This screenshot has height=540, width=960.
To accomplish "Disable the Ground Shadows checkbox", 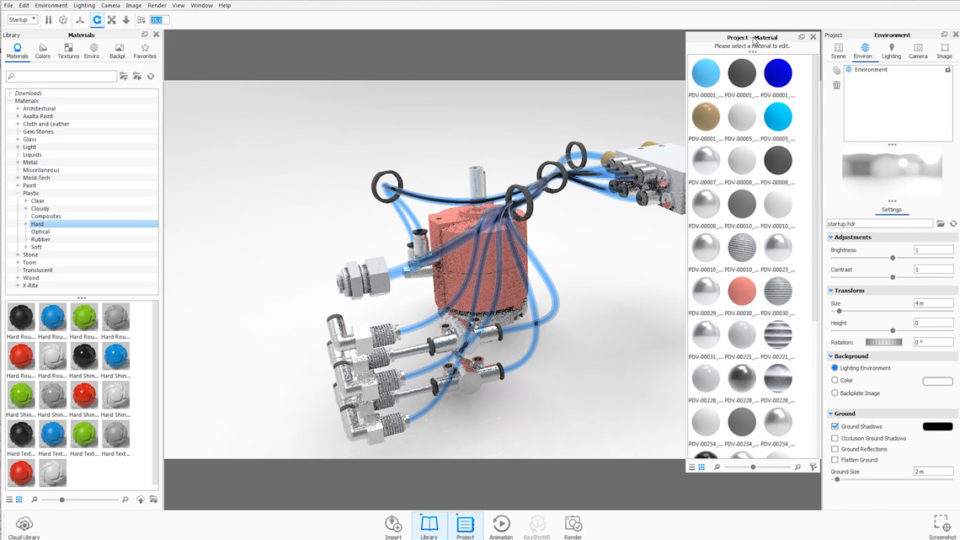I will click(835, 426).
